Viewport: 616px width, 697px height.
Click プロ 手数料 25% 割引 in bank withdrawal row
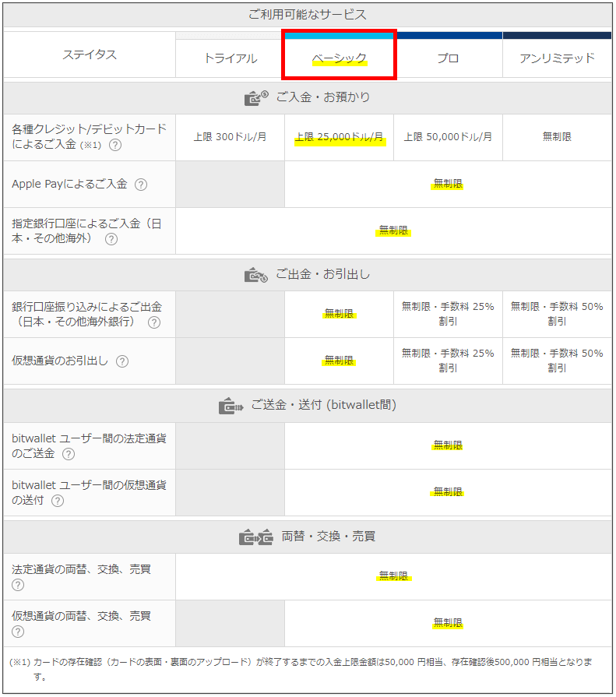pyautogui.click(x=448, y=314)
